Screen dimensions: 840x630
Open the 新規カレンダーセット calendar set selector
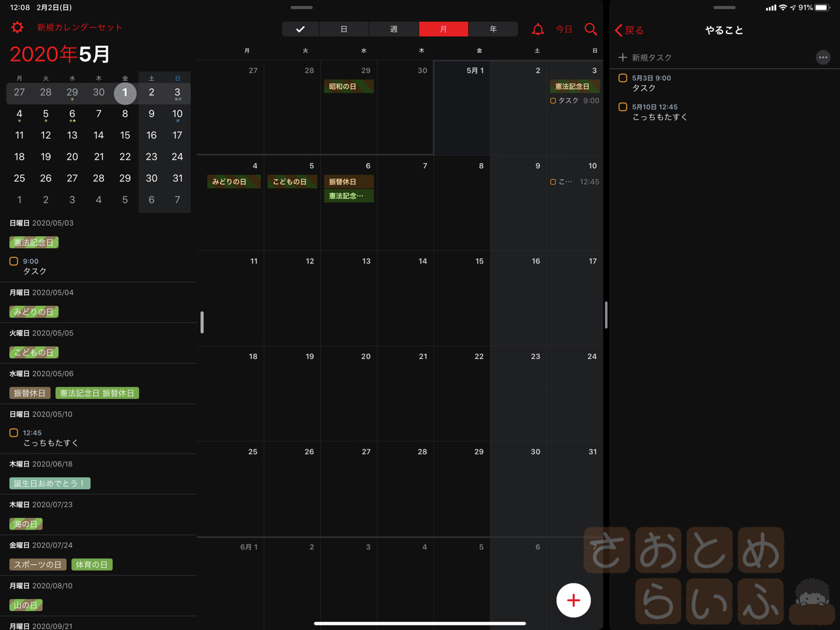pyautogui.click(x=79, y=28)
